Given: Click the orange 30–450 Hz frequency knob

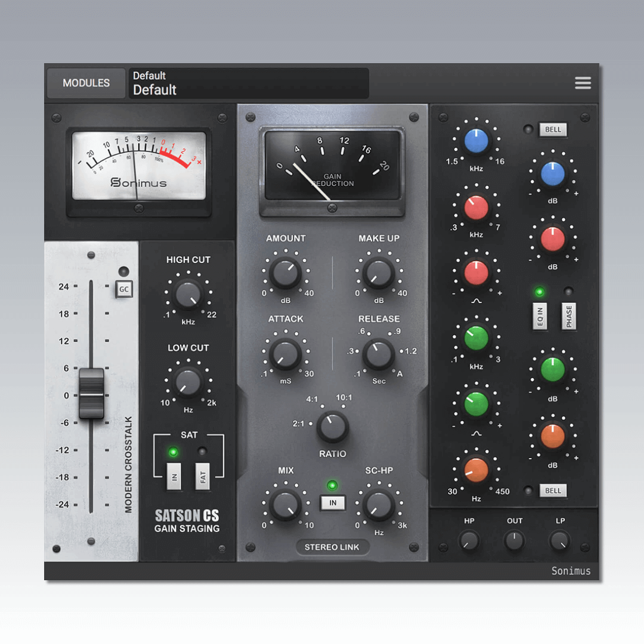Looking at the screenshot, I should click(x=476, y=470).
